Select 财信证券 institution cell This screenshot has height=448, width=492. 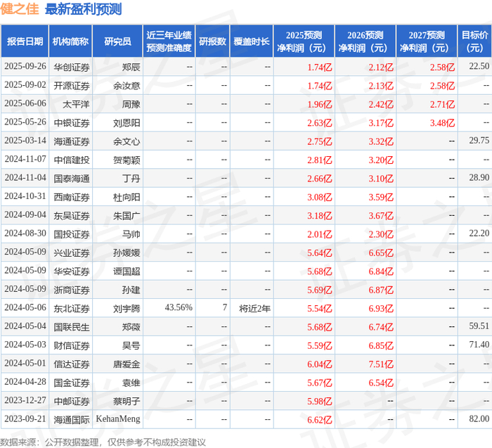tap(72, 345)
